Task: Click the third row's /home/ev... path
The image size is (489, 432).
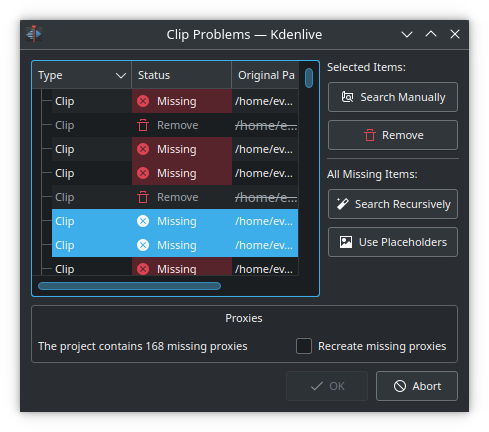Action: pyautogui.click(x=264, y=149)
